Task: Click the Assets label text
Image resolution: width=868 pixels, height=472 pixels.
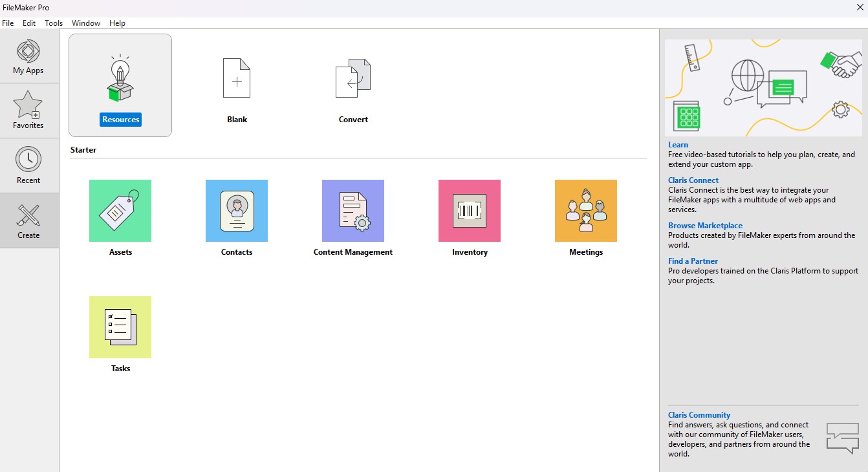Action: 120,252
